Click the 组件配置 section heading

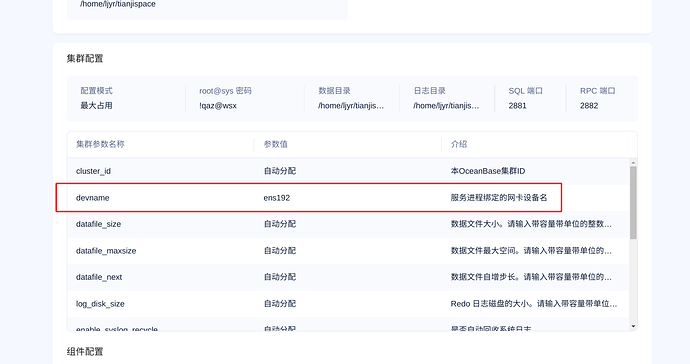(x=85, y=352)
